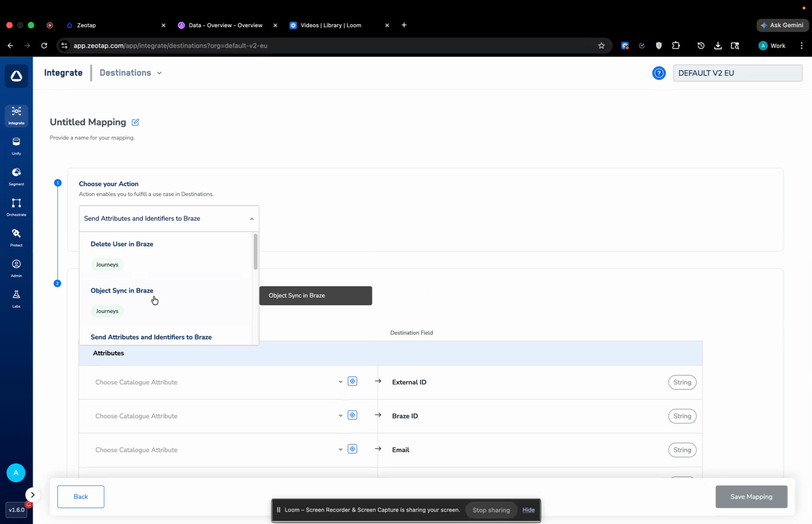Reload the page
The height and width of the screenshot is (524, 812).
(x=44, y=46)
